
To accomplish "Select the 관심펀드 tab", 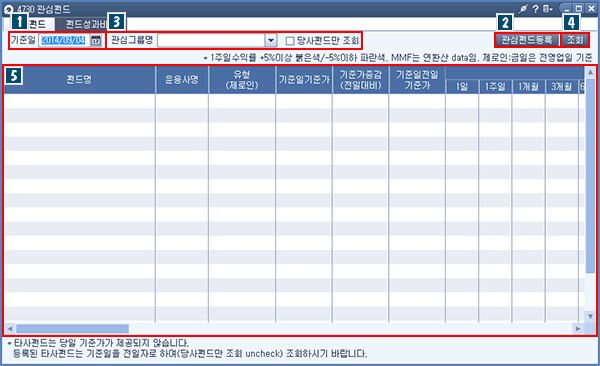I will 30,24.
